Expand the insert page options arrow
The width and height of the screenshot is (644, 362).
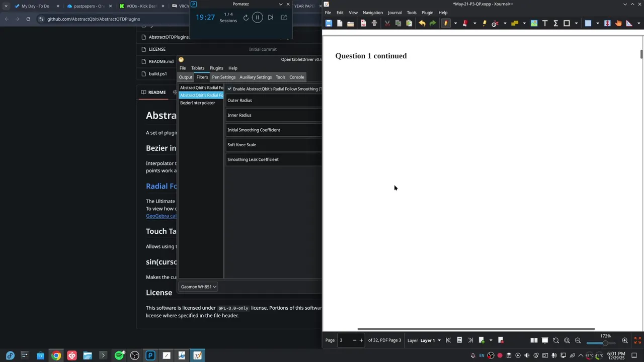point(491,340)
